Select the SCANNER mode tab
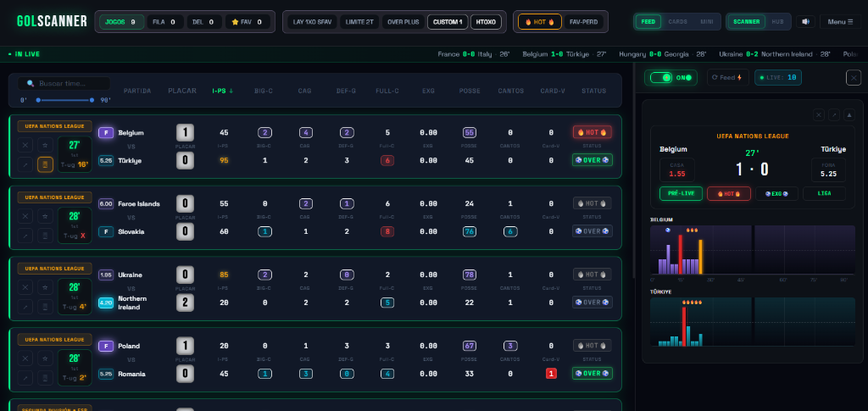Viewport: 868px width, 411px height. click(x=747, y=21)
